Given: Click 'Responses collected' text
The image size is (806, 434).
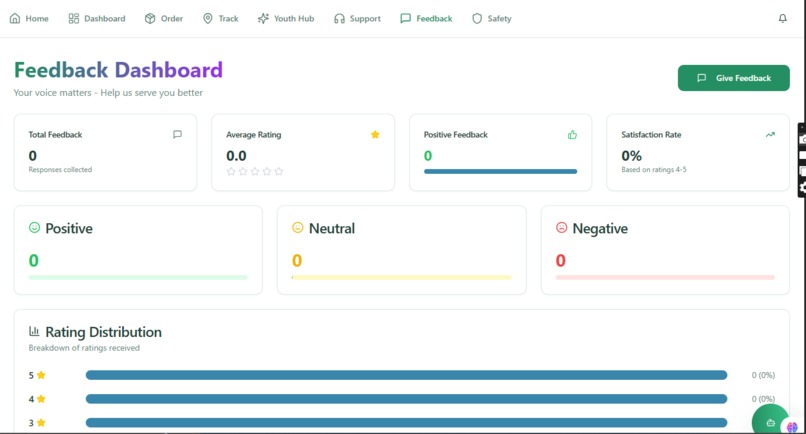Looking at the screenshot, I should [x=60, y=169].
